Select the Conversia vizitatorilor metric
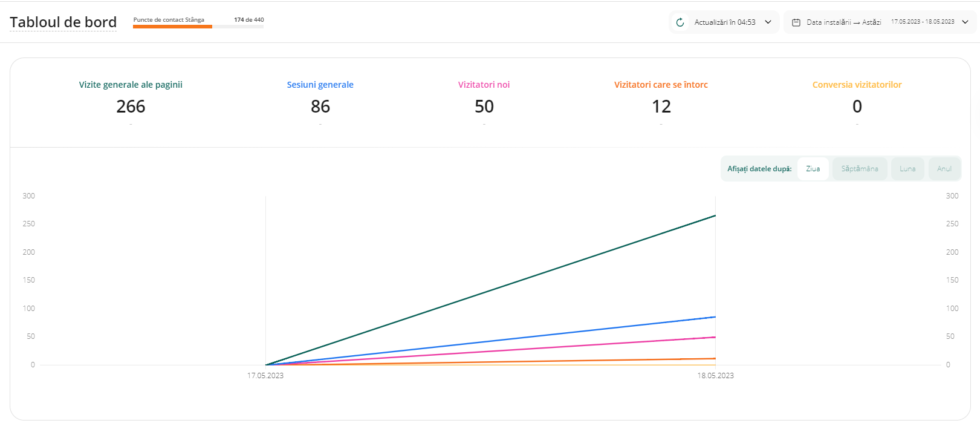 click(x=857, y=85)
